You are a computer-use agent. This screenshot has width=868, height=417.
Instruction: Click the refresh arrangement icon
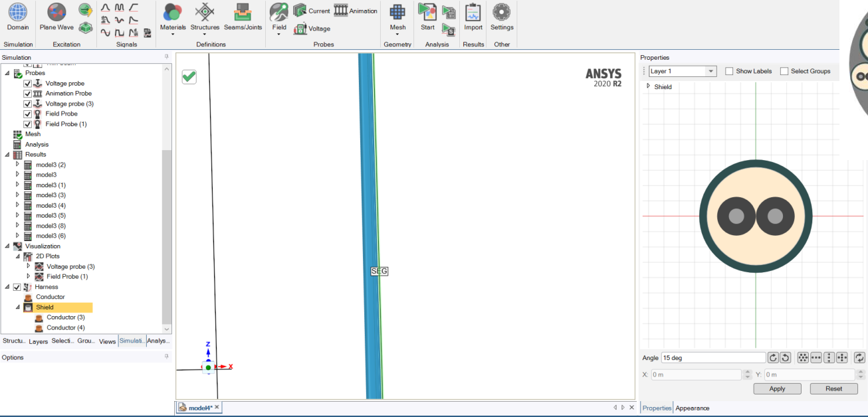coord(859,358)
